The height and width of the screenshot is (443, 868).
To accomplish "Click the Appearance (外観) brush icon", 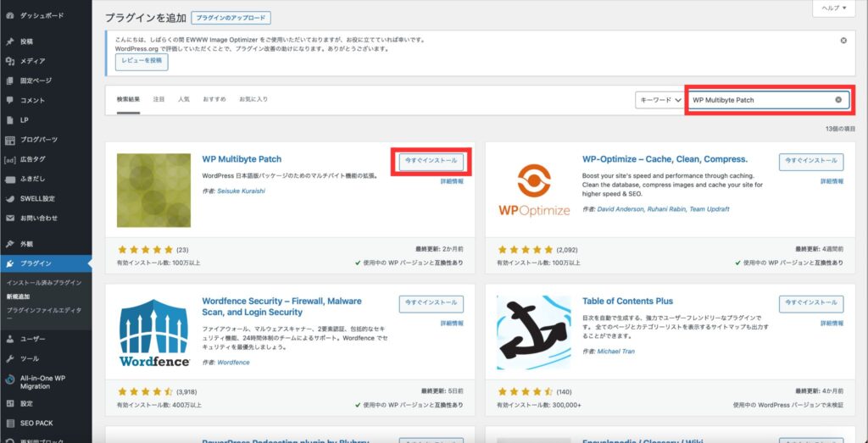I will tap(9, 244).
